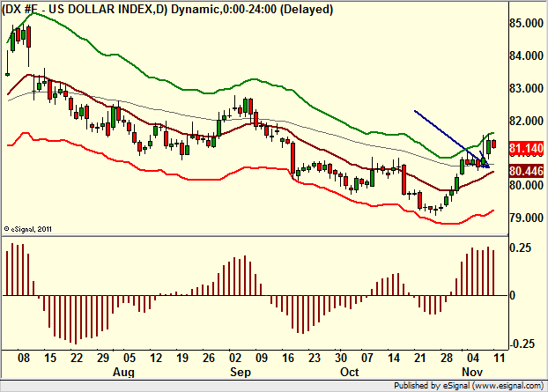Select the 82.000 price axis label
Image resolution: width=548 pixels, height=392 pixels.
coord(526,121)
